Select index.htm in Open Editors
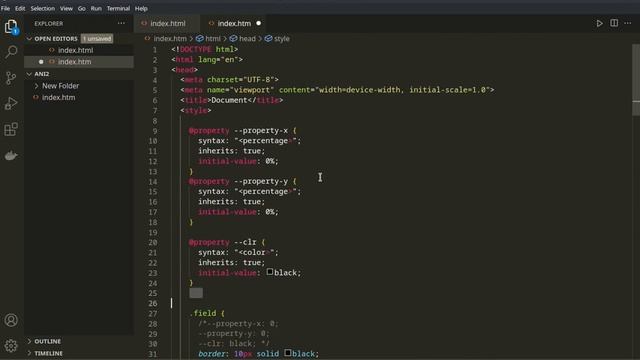Screen dimensions: 640x360 pos(79,62)
